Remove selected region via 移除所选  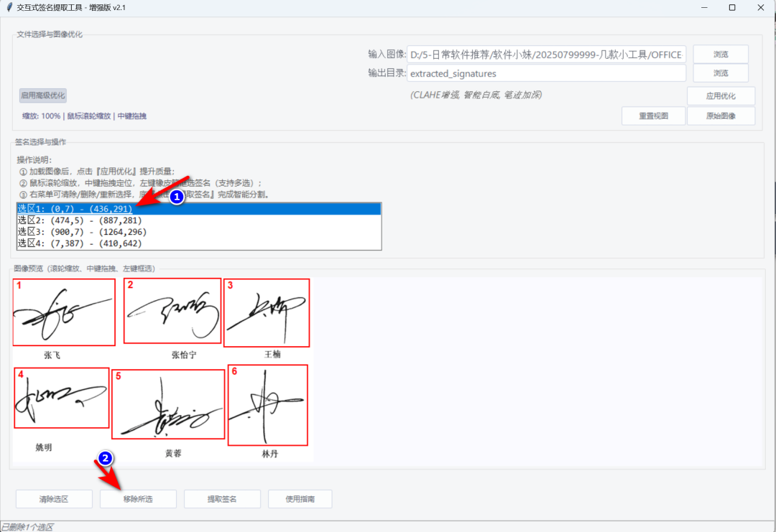point(137,498)
